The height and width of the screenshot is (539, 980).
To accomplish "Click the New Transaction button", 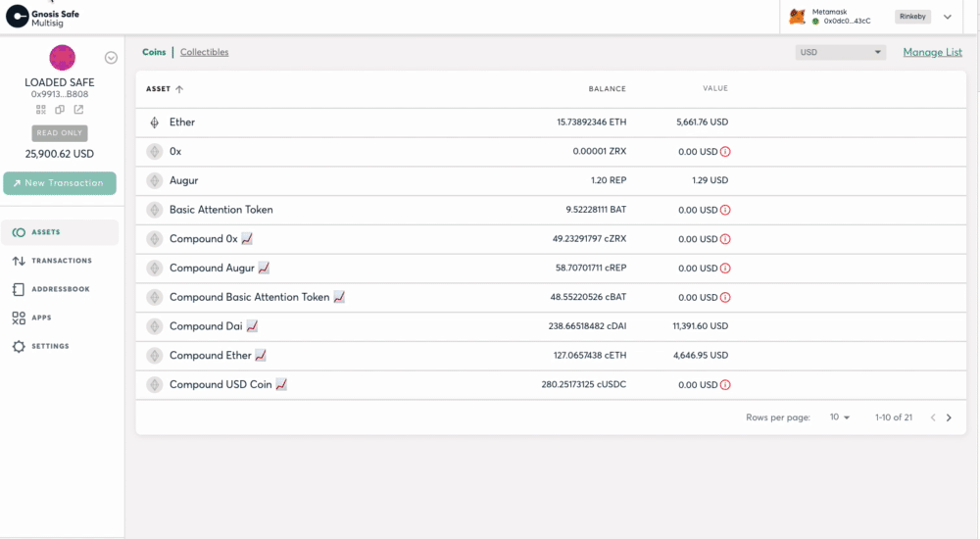I will 60,183.
